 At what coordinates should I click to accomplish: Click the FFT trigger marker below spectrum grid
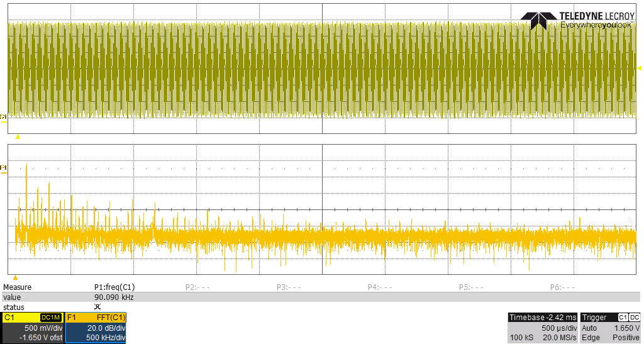tap(16, 277)
